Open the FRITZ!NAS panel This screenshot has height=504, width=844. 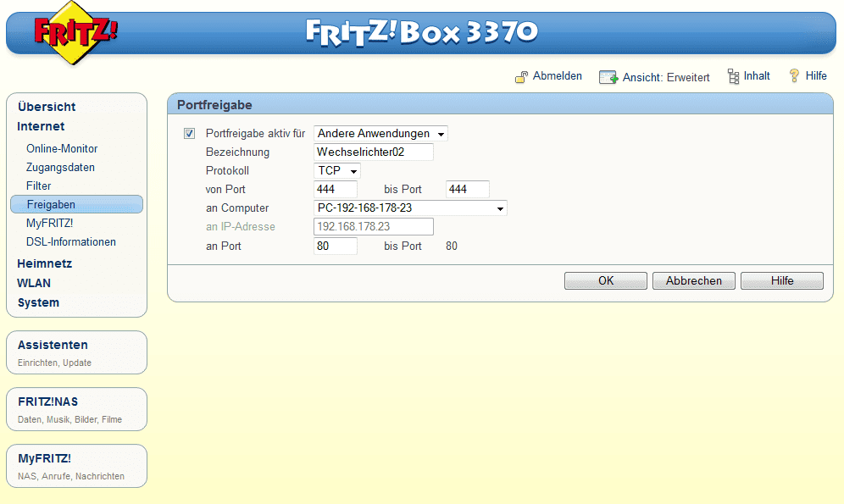click(x=76, y=409)
